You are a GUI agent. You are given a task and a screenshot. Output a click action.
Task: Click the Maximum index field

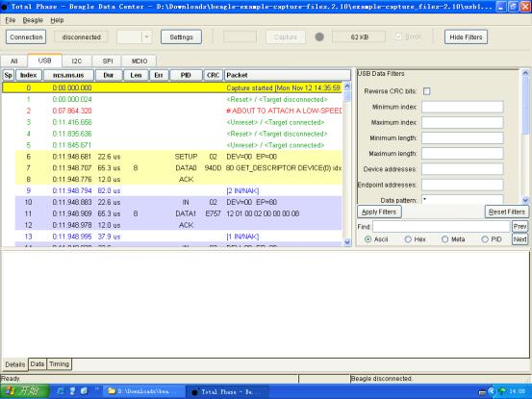click(x=462, y=122)
